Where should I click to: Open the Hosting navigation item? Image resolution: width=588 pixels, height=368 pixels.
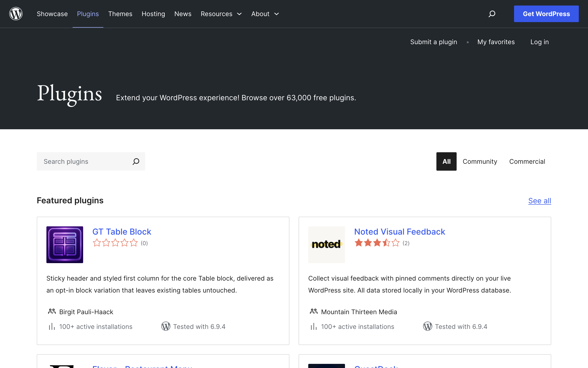pos(153,14)
